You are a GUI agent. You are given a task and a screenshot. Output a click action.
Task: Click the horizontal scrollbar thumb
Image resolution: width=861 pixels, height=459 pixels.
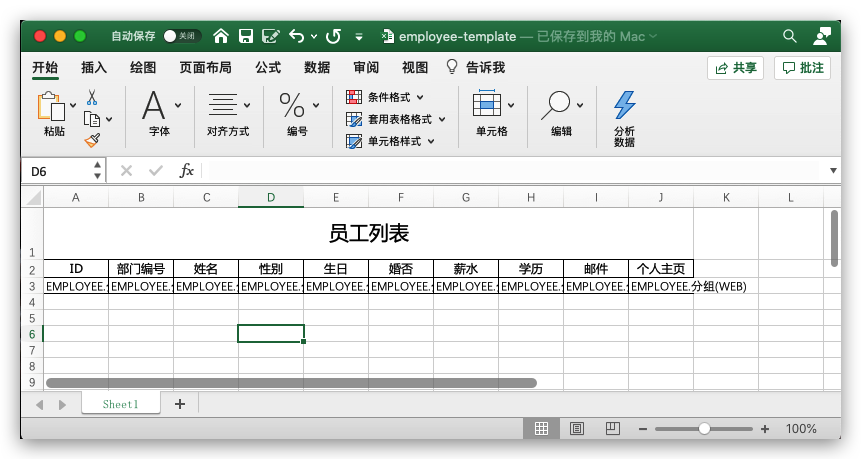tap(292, 383)
